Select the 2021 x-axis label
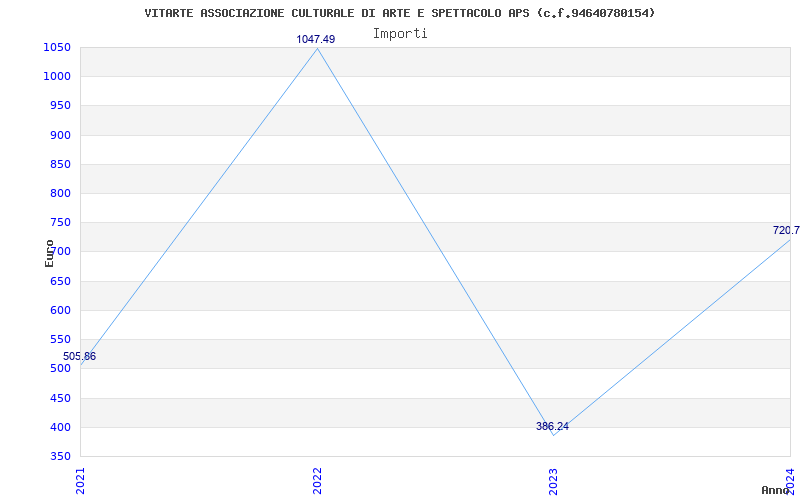The image size is (800, 500). (80, 481)
